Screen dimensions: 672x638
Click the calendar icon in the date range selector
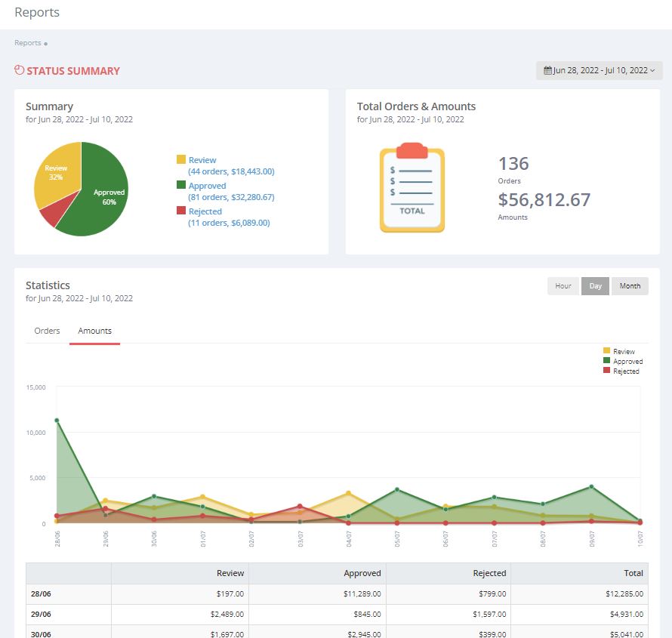tap(549, 70)
